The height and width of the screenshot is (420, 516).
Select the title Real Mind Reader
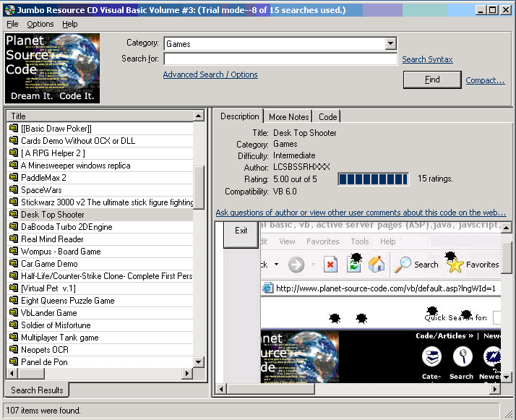click(52, 239)
